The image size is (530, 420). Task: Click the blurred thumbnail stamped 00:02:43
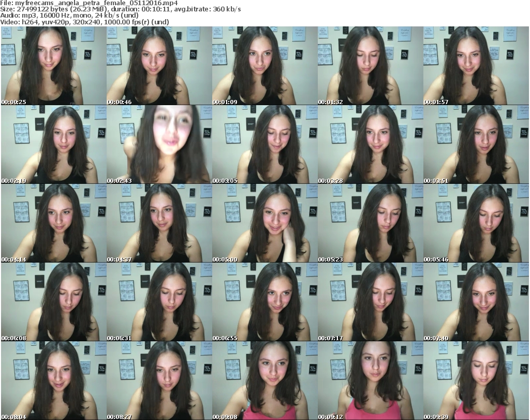tap(159, 144)
